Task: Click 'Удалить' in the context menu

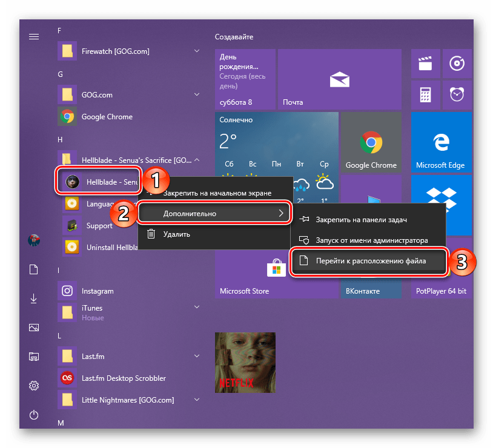Action: [x=176, y=234]
